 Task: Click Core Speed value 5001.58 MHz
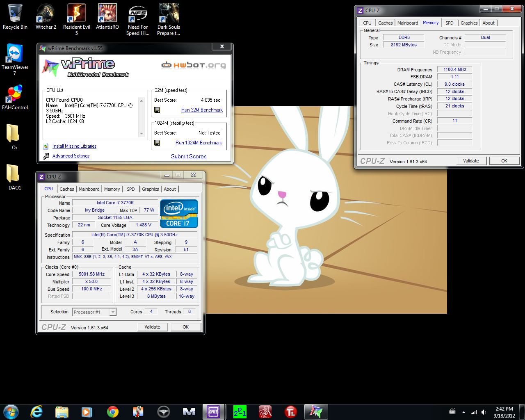92,274
